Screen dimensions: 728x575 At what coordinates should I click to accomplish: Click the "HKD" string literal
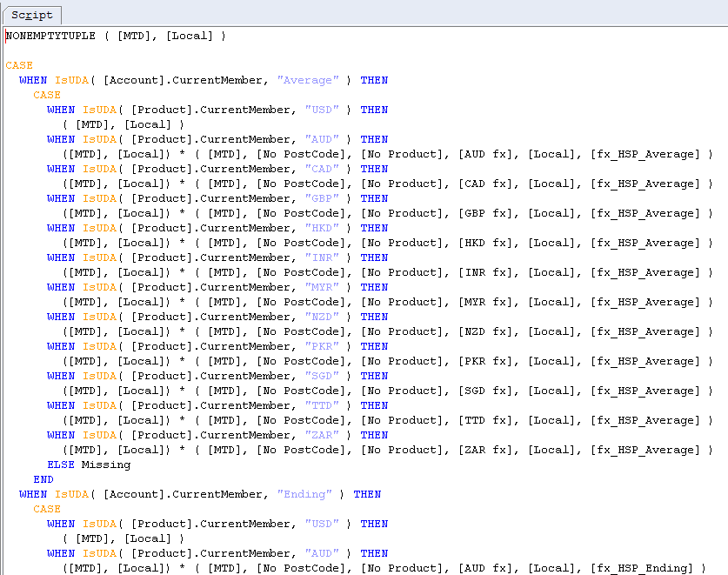[322, 228]
